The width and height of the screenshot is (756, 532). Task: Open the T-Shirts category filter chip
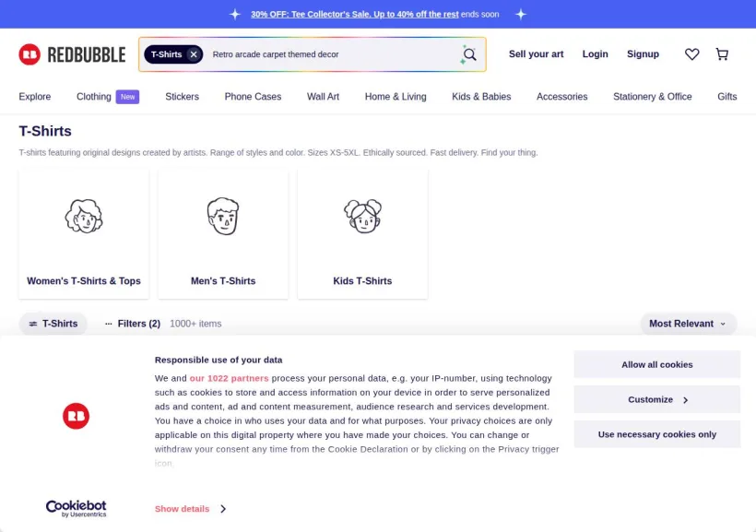(53, 324)
